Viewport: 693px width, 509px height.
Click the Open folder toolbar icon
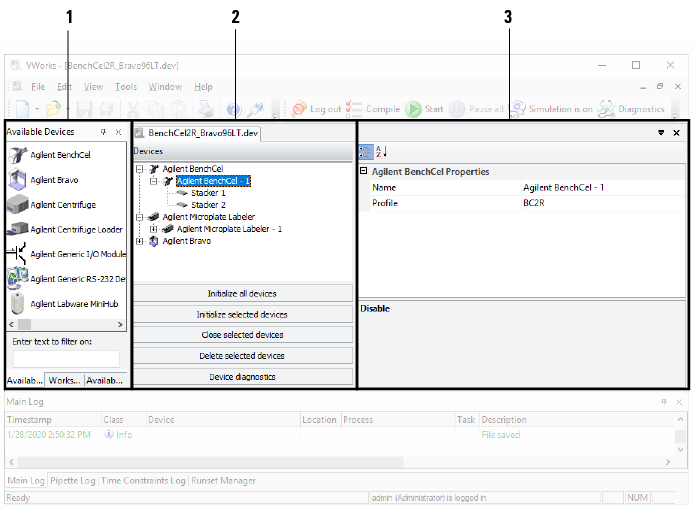click(53, 109)
